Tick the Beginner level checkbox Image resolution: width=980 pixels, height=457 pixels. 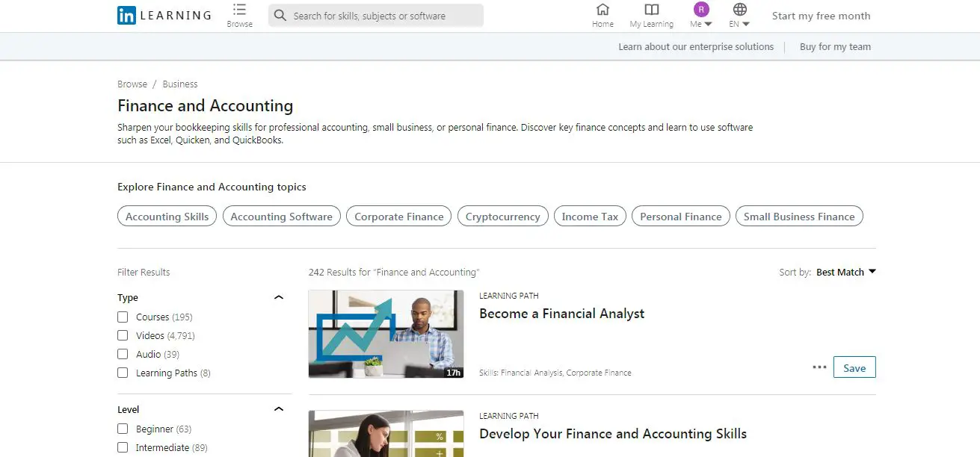(x=123, y=429)
